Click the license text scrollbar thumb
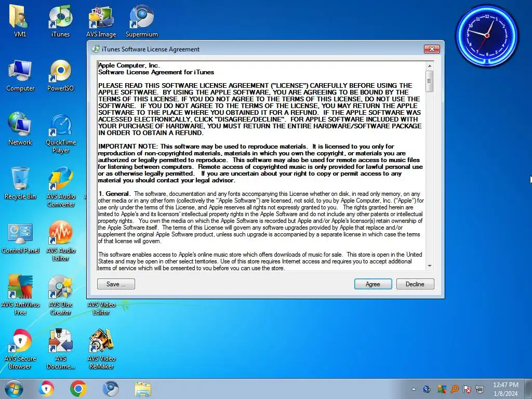 tap(430, 81)
